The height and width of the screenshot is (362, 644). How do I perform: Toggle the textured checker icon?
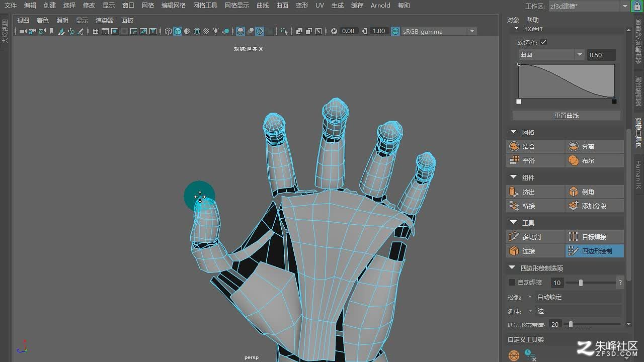click(x=206, y=31)
